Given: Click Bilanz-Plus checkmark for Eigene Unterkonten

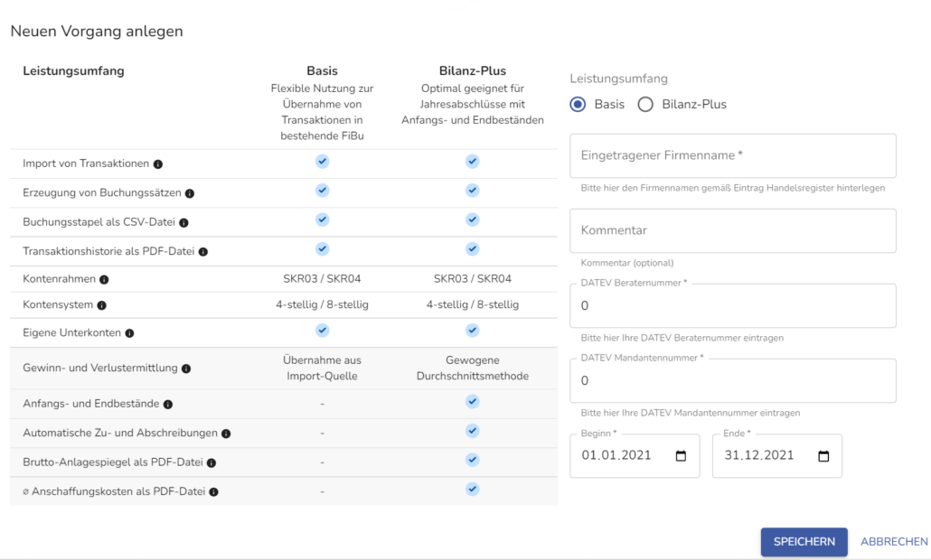Looking at the screenshot, I should click(472, 331).
